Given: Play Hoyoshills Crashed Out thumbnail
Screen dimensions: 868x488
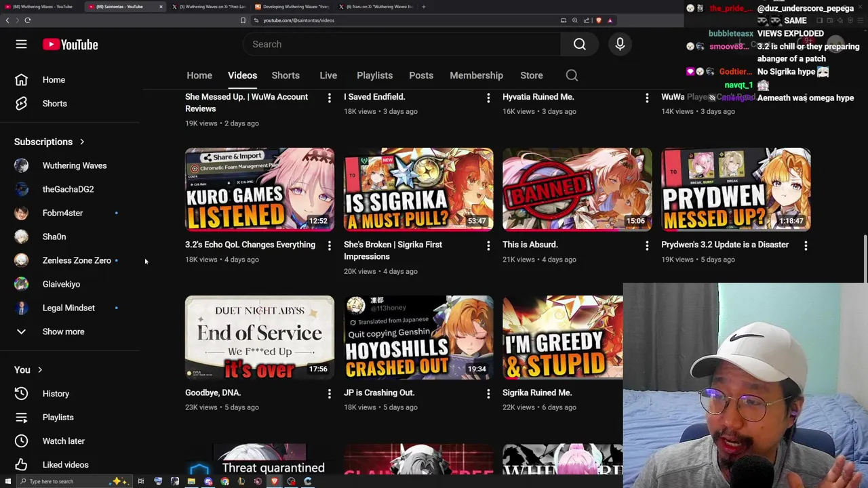Looking at the screenshot, I should 418,338.
